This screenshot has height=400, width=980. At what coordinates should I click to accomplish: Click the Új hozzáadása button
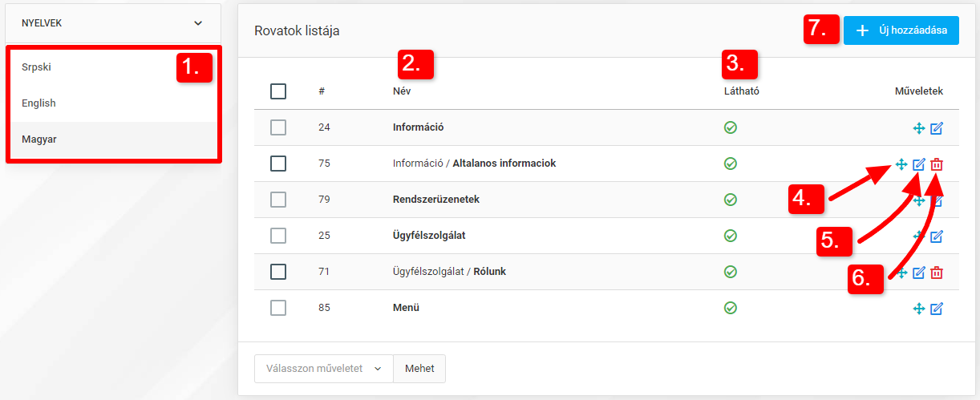[x=901, y=30]
